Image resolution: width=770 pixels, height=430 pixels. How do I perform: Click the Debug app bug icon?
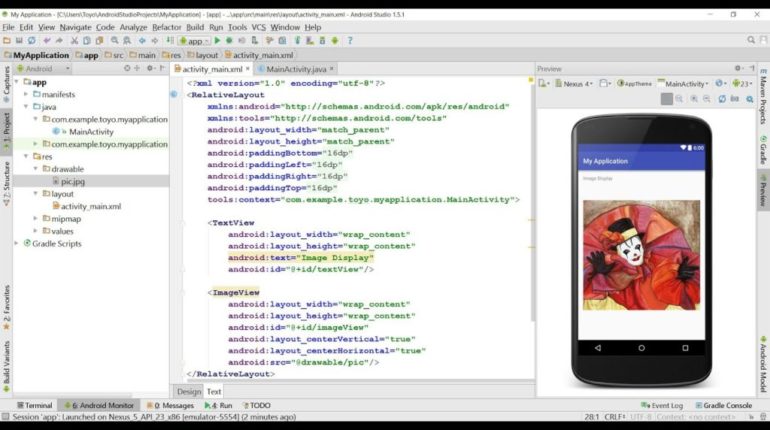tap(230, 41)
